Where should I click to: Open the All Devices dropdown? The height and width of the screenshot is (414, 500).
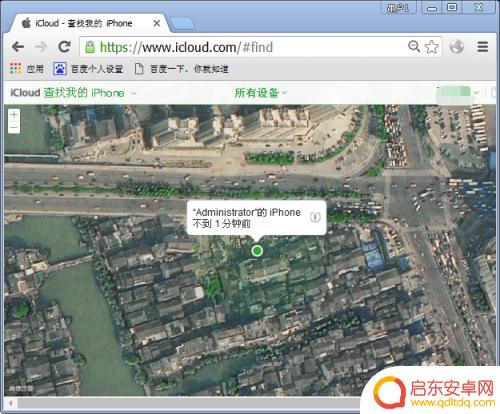coord(261,93)
